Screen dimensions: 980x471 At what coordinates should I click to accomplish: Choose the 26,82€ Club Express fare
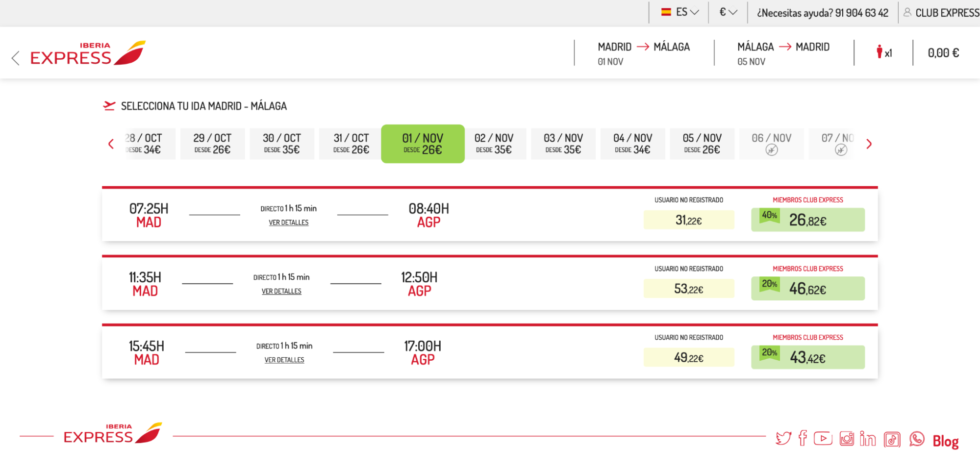click(808, 220)
